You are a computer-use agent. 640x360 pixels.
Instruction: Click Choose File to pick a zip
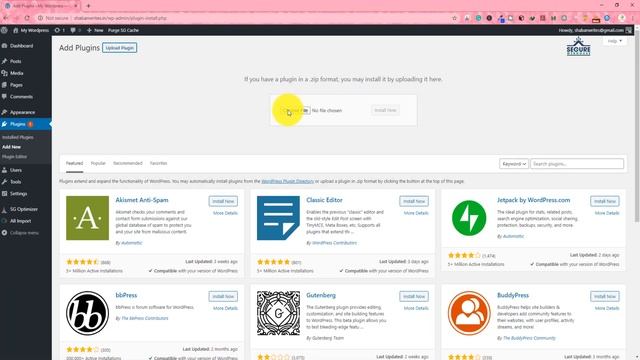[296, 110]
